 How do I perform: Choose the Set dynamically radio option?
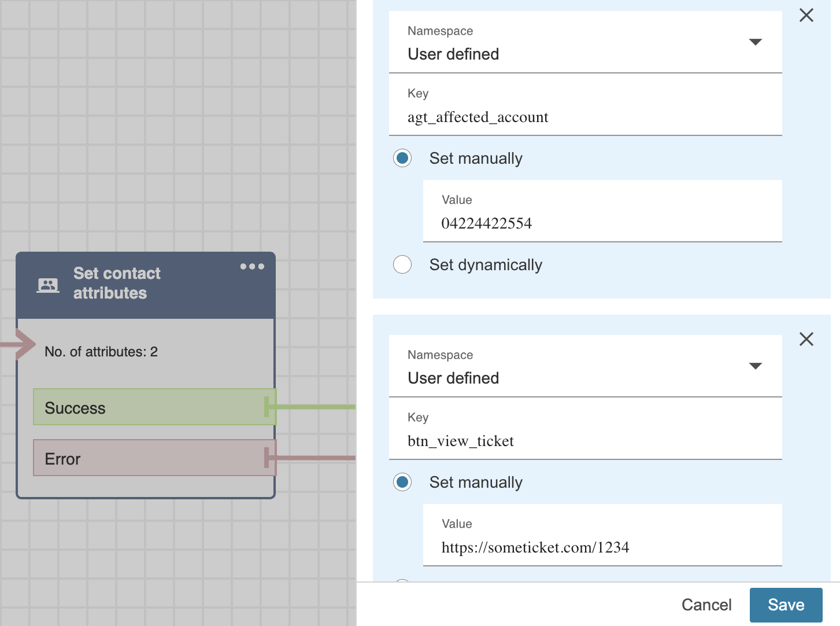point(402,265)
